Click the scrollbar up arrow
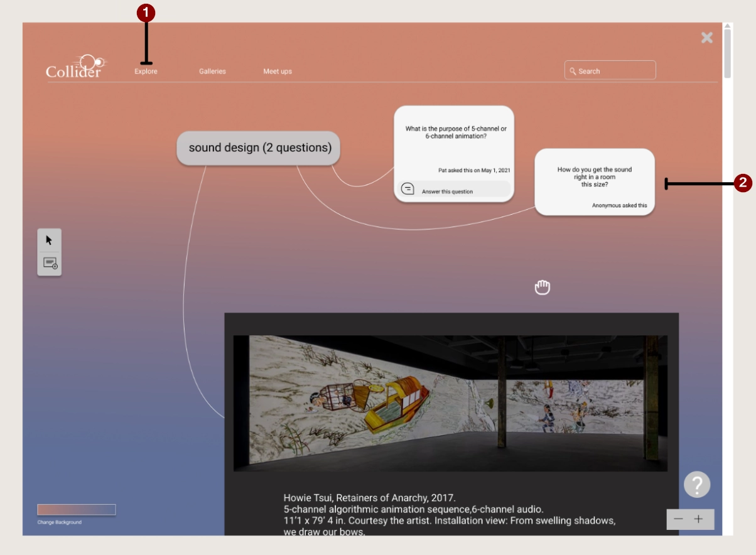Image resolution: width=756 pixels, height=555 pixels. (x=727, y=26)
